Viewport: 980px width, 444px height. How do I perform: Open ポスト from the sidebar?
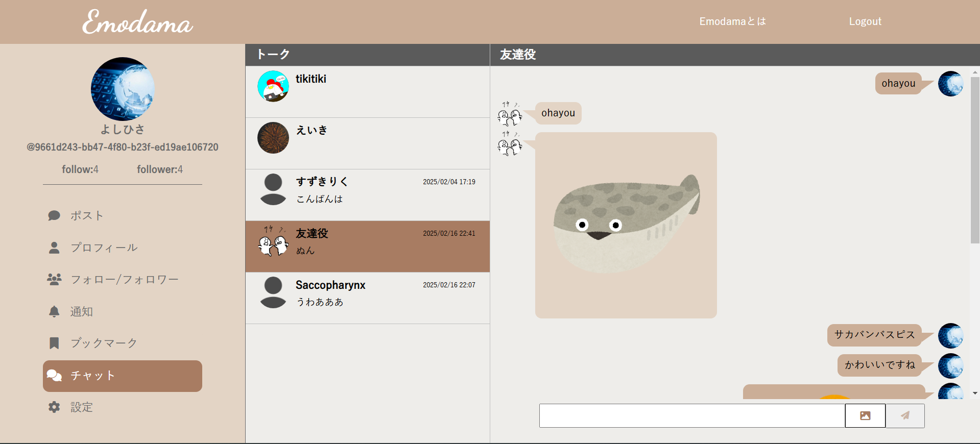pyautogui.click(x=86, y=216)
